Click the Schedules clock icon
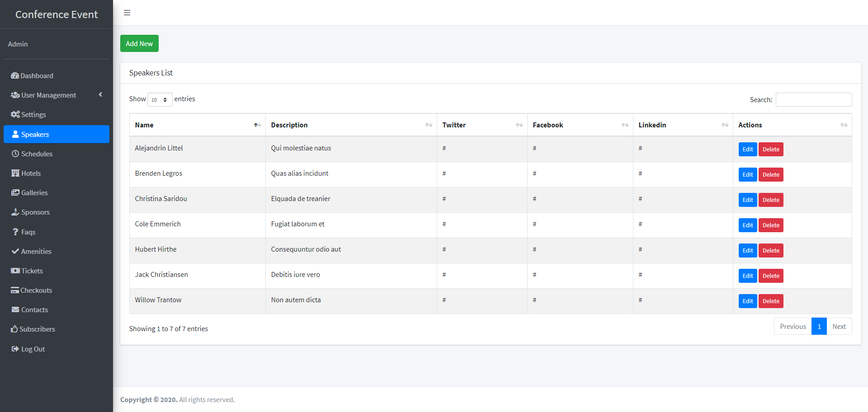 (x=15, y=154)
